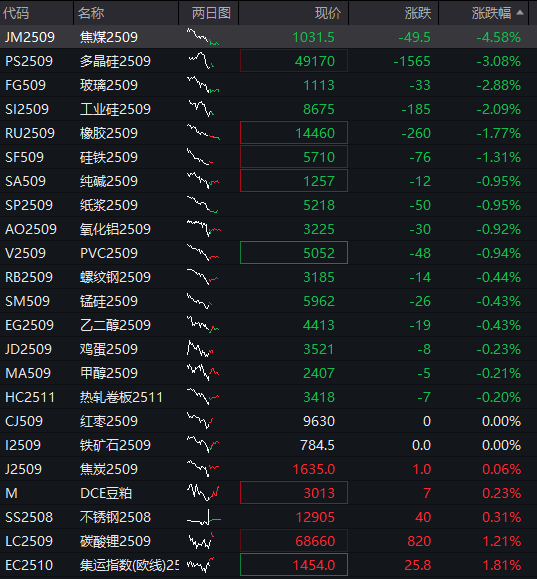Click the 1031.5 current price
537x579 pixels.
point(313,37)
